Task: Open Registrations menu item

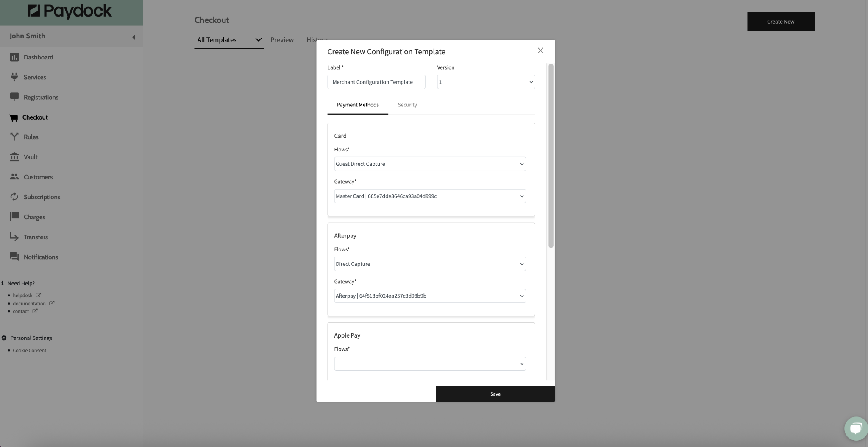Action: pos(41,97)
